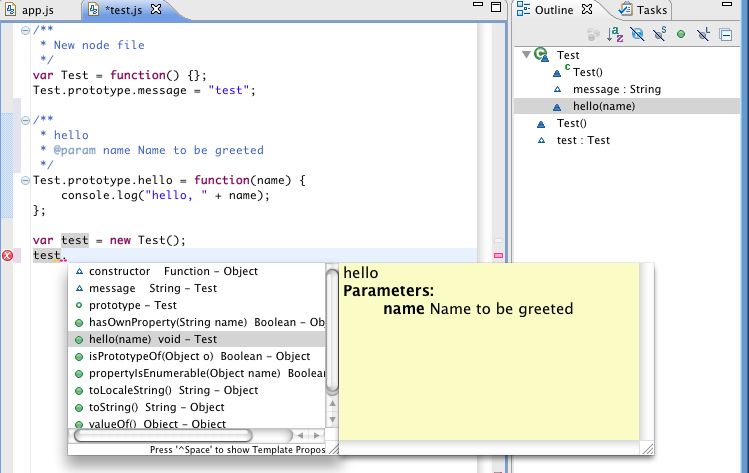Choose 'constructor Function - Object' proposal
Image resolution: width=749 pixels, height=473 pixels.
coord(197,271)
